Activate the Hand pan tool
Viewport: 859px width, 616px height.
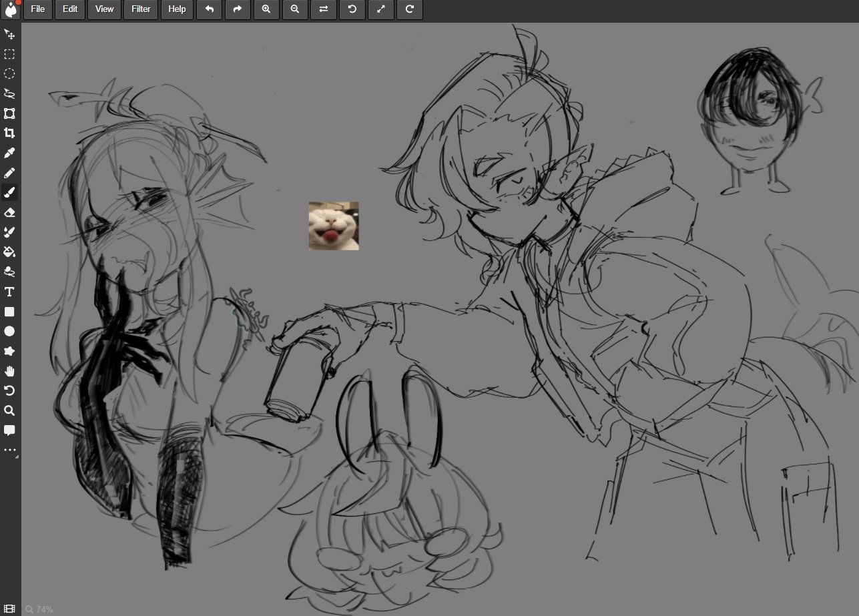pos(10,371)
